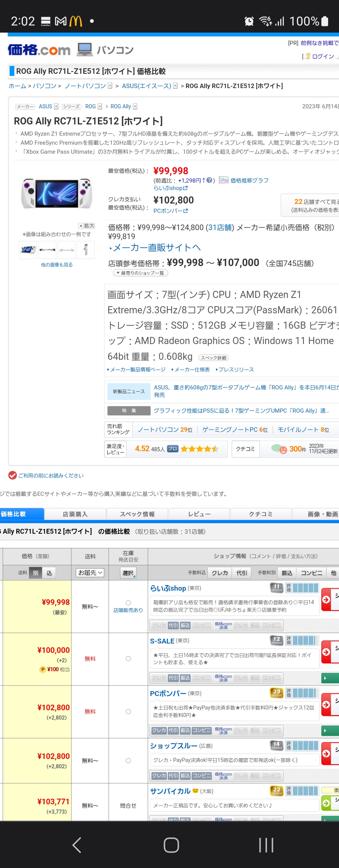The height and width of the screenshot is (868, 339).
Task: Filter by 代引 payment
Action: click(x=242, y=573)
